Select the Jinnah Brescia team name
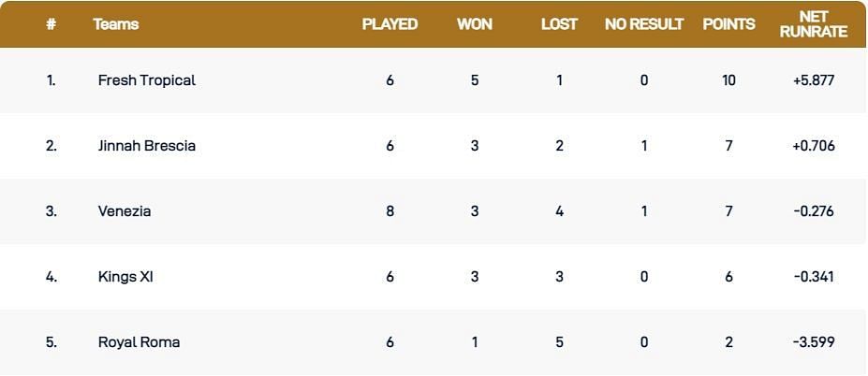 (147, 146)
